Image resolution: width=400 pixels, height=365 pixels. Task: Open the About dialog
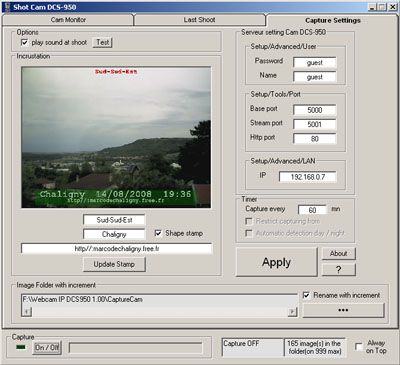(339, 253)
